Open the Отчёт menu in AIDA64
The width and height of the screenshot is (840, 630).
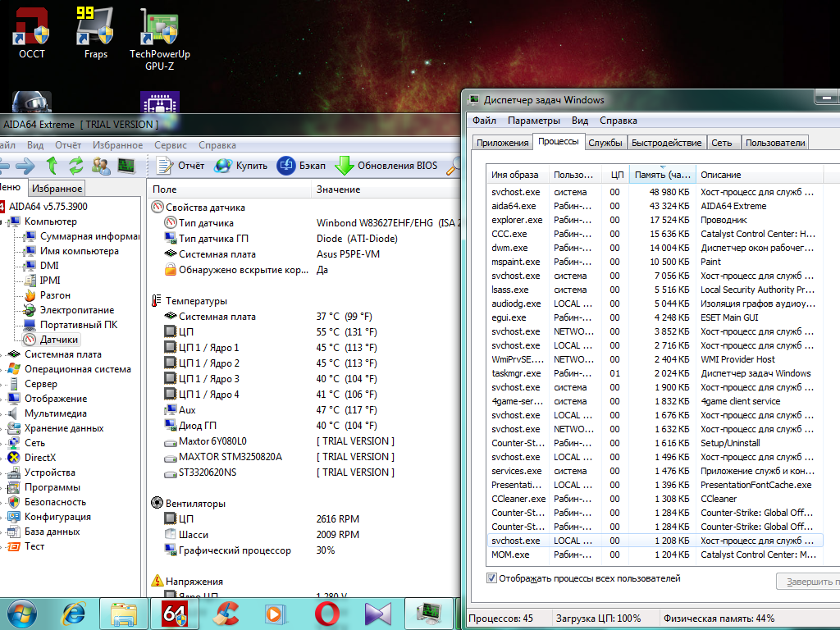point(68,145)
